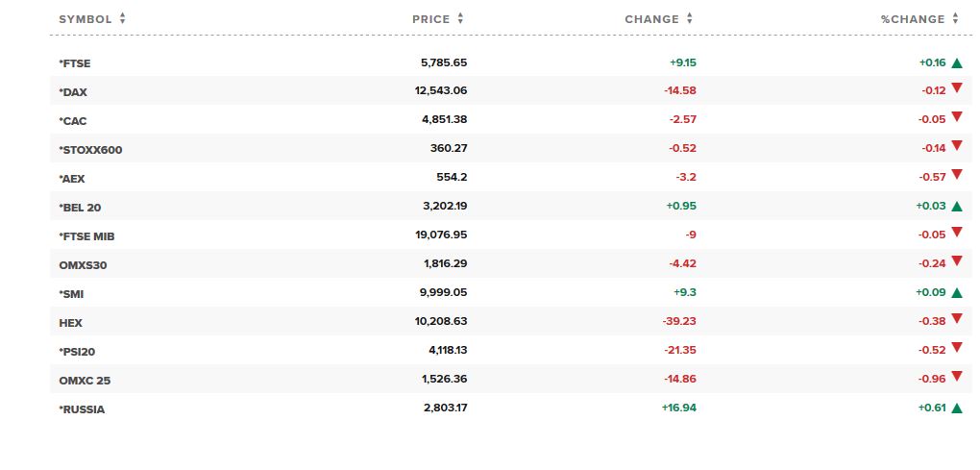Click the -2.57 change value for CAC
The height and width of the screenshot is (470, 980).
pos(682,119)
